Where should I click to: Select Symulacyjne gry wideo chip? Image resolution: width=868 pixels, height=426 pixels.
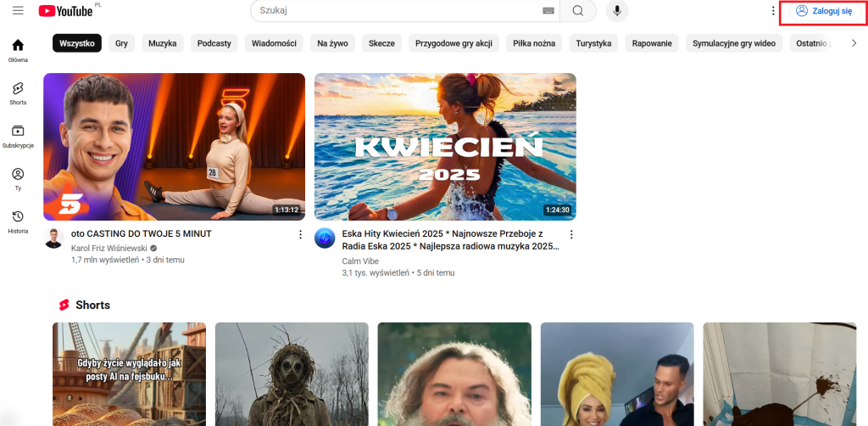tap(734, 43)
